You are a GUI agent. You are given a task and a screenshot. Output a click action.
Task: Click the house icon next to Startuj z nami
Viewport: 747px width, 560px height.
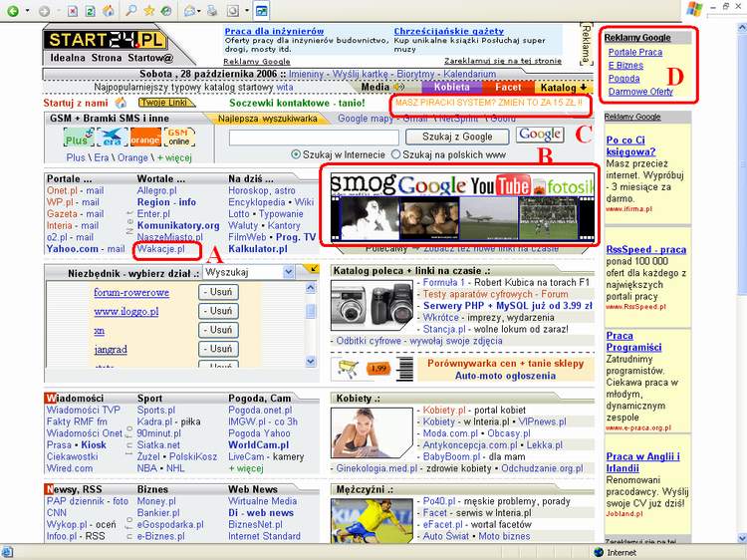tap(121, 103)
